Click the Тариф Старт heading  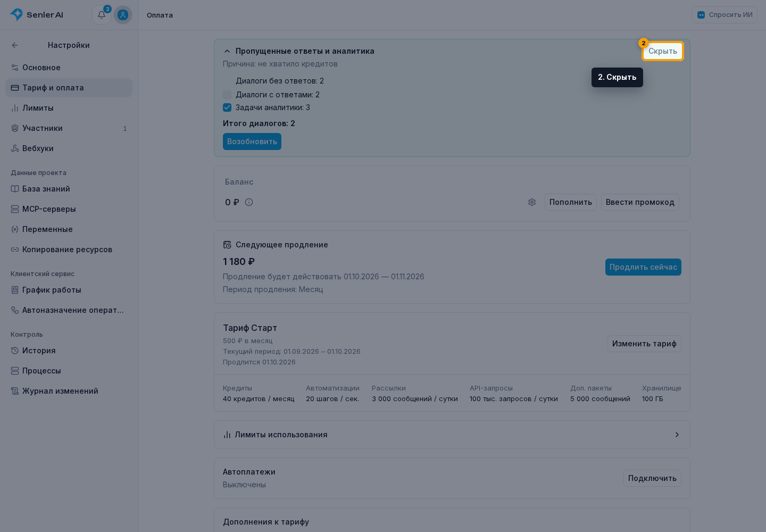(250, 328)
